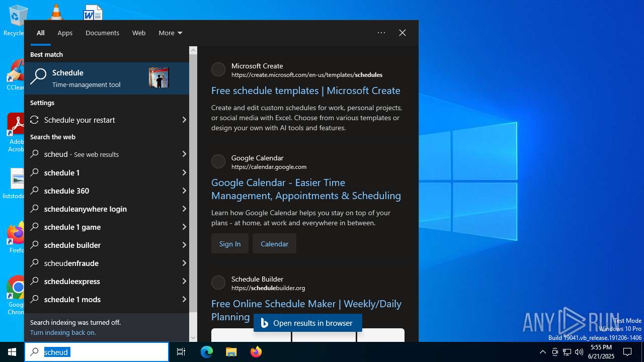Switch to the All tab
The width and height of the screenshot is (644, 362).
[41, 33]
